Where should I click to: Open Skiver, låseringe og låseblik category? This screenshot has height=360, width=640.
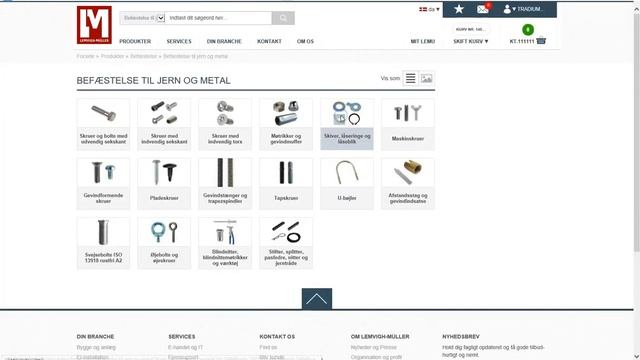[347, 124]
